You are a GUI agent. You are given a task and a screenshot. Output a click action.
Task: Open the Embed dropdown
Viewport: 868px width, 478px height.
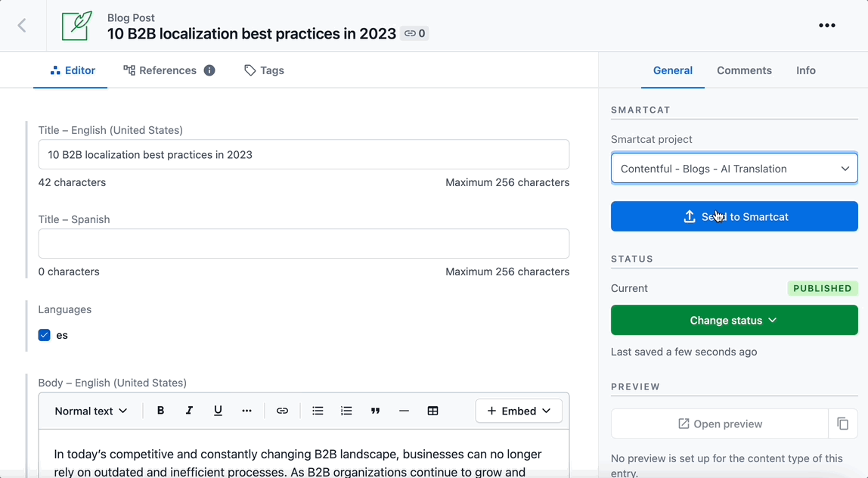pyautogui.click(x=519, y=411)
